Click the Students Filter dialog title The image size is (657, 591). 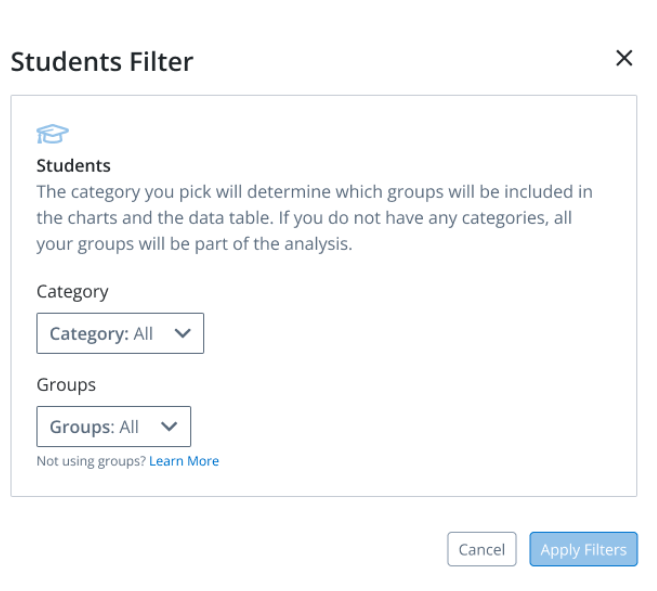point(102,62)
